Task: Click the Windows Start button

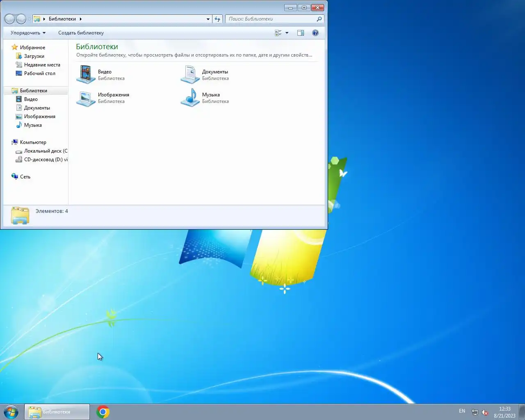Action: [x=11, y=412]
